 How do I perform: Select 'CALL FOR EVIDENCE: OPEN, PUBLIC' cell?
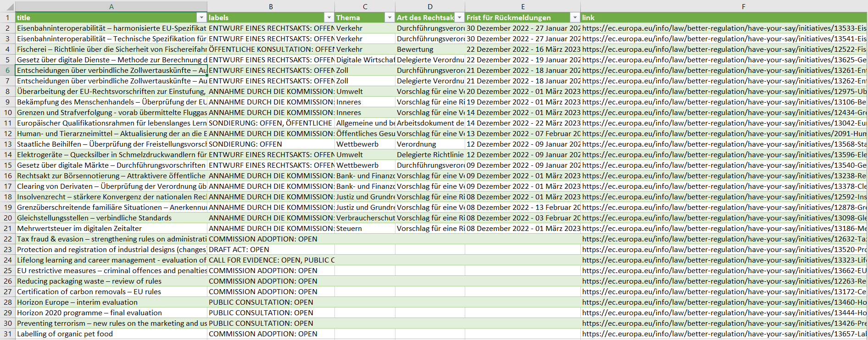point(271,260)
